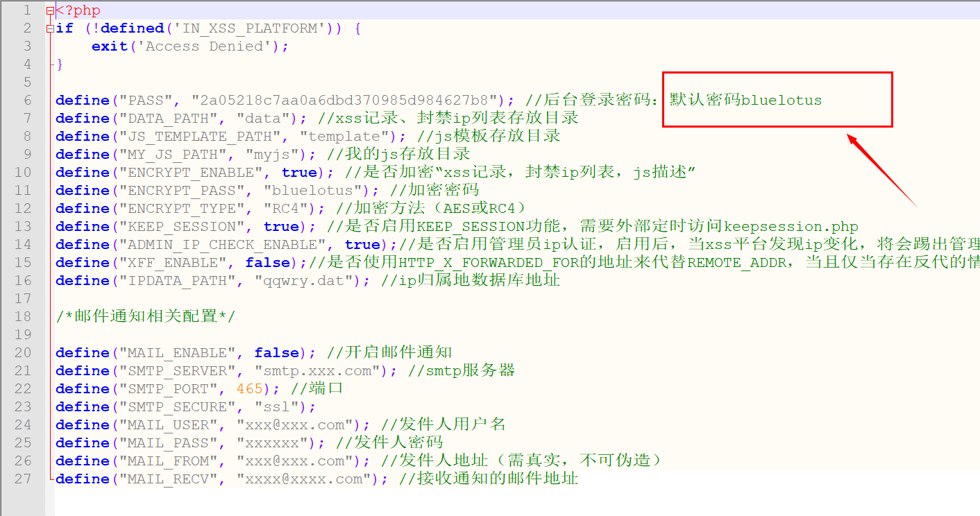Click the "JS_TEMPLATE_PATH" constant name

(x=201, y=137)
